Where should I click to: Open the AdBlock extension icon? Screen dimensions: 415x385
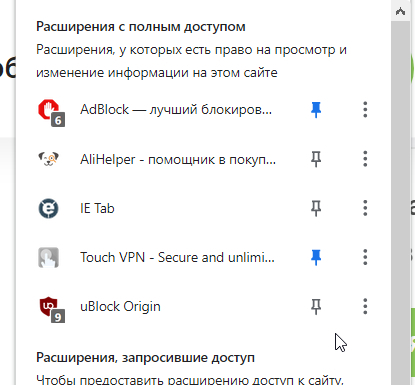pyautogui.click(x=51, y=112)
